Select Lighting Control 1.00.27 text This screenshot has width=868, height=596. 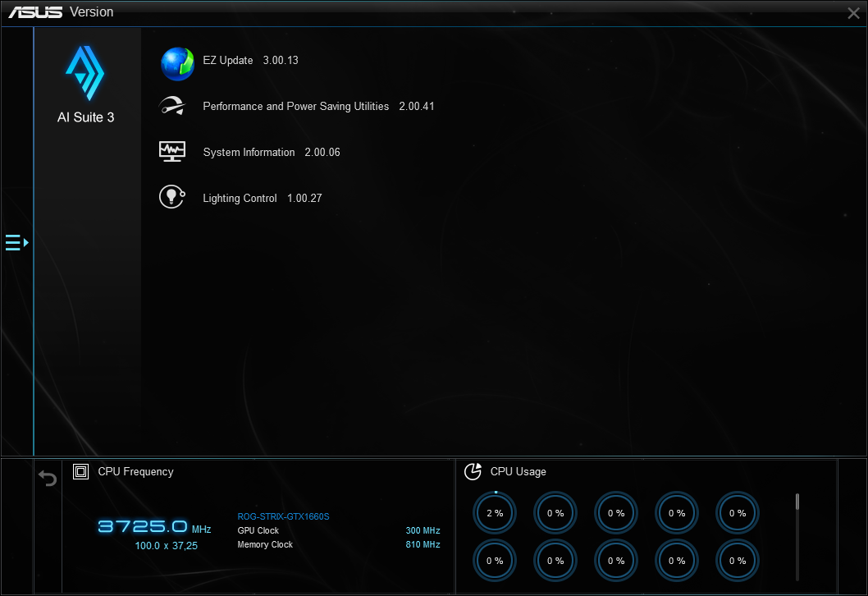point(263,199)
